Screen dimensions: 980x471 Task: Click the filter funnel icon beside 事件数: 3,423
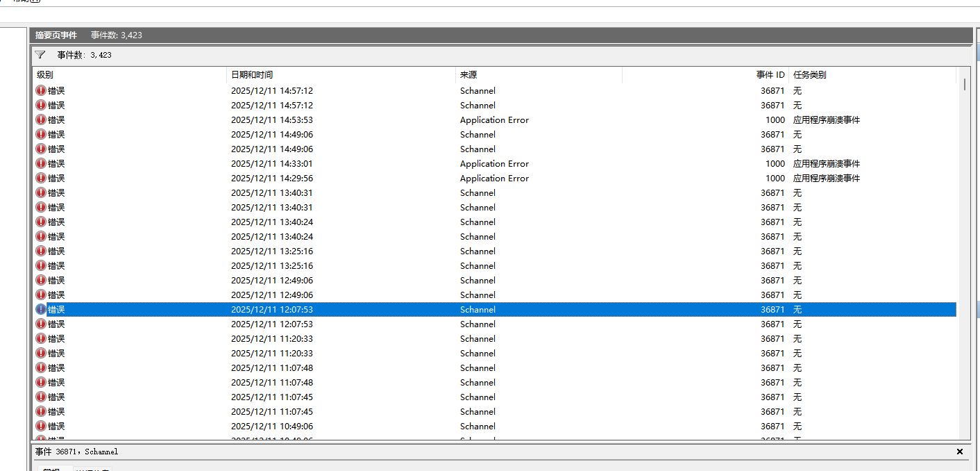(x=40, y=55)
